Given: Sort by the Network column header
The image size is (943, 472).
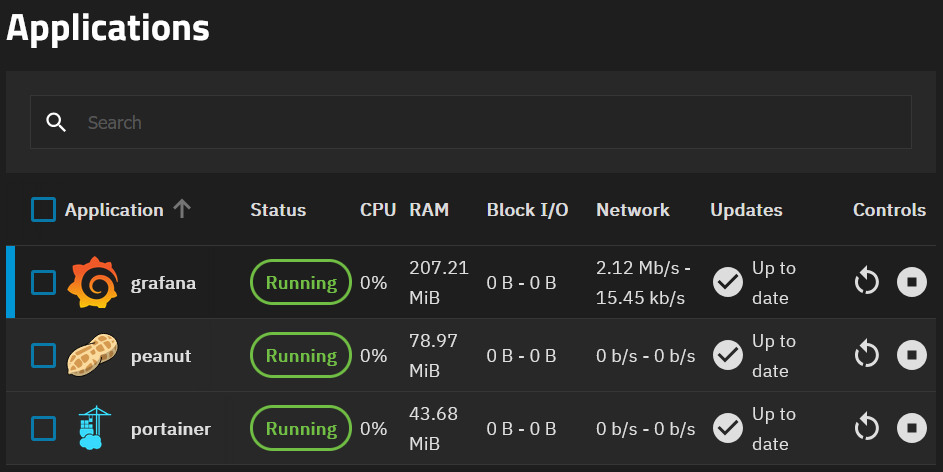Looking at the screenshot, I should tap(633, 210).
